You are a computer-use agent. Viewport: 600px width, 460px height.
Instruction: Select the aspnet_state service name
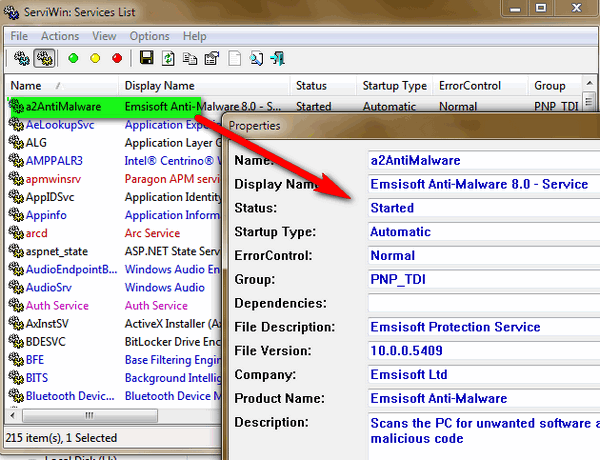(x=57, y=251)
